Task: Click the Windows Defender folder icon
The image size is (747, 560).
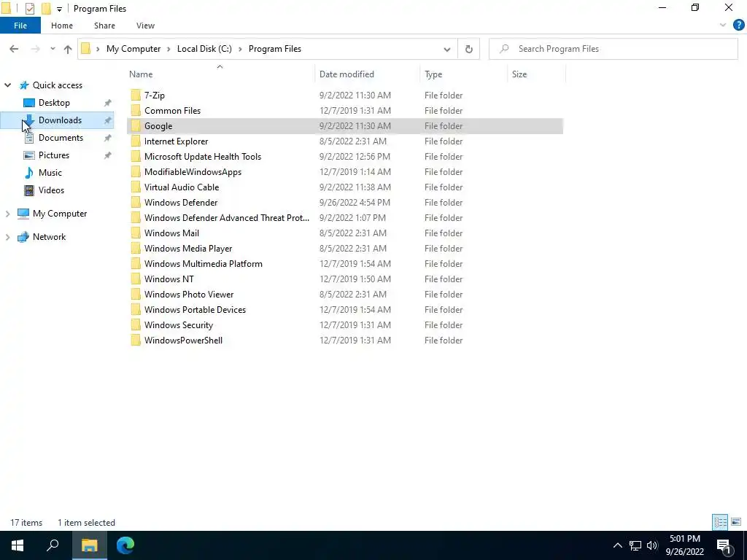Action: coord(136,203)
